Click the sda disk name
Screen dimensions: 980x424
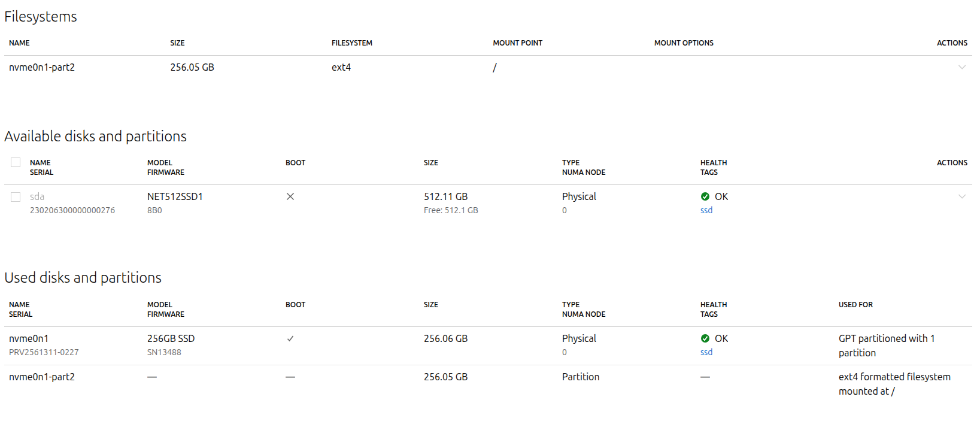(x=37, y=196)
